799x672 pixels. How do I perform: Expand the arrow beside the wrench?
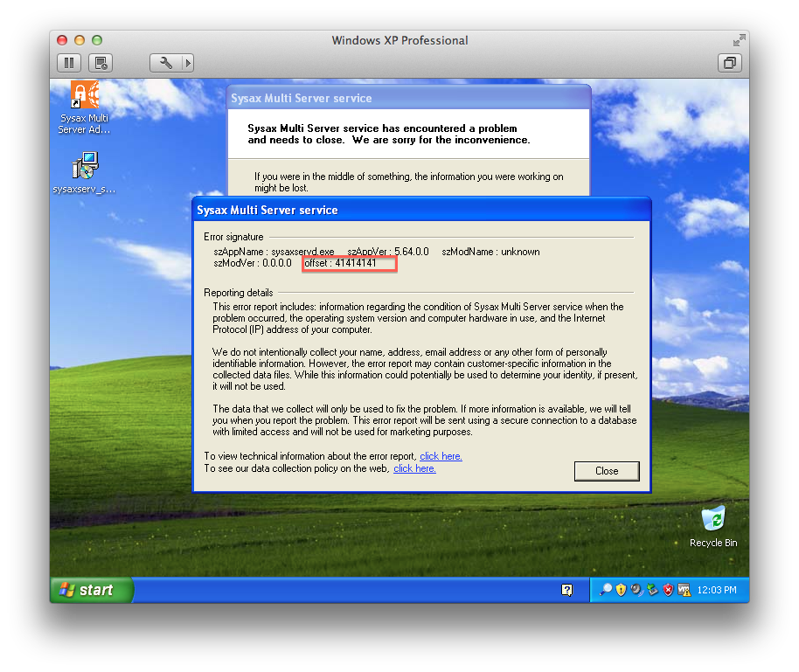coord(186,63)
